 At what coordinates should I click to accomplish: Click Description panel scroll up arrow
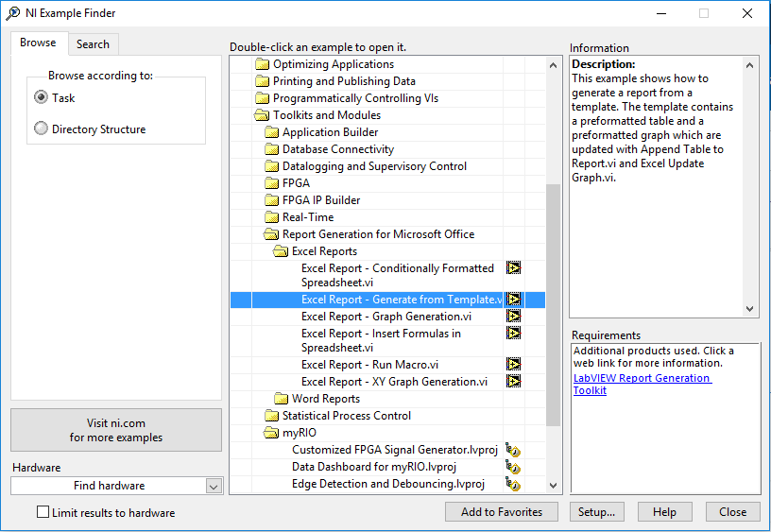(750, 65)
